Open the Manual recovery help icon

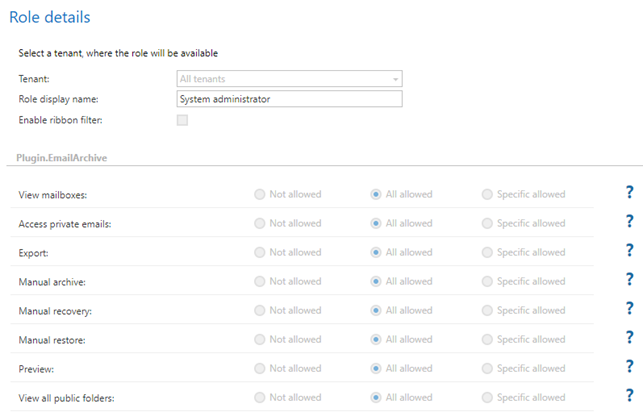(x=629, y=309)
